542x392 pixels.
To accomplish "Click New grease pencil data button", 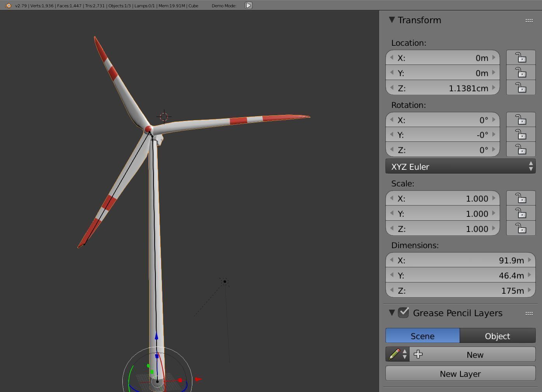I will click(x=472, y=354).
